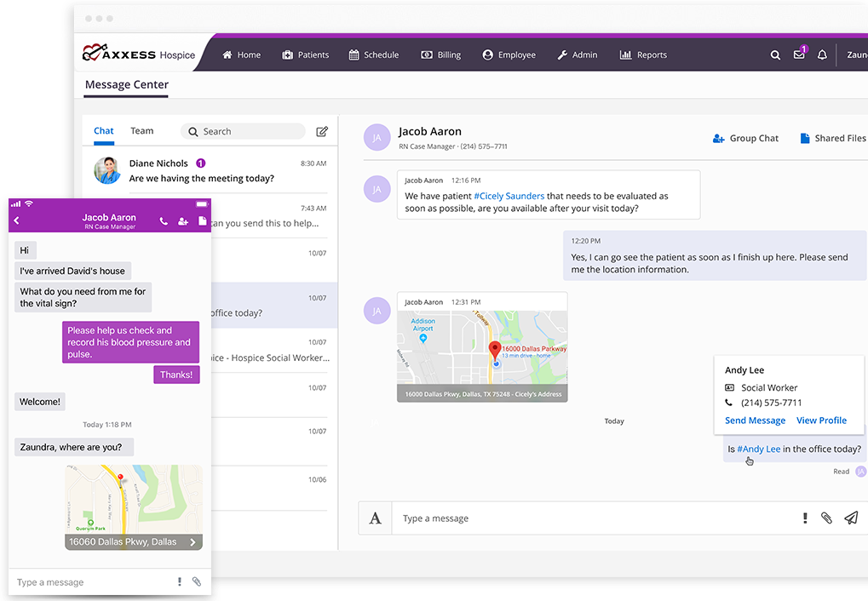
Task: Click the search magnifier in header
Action: click(775, 54)
